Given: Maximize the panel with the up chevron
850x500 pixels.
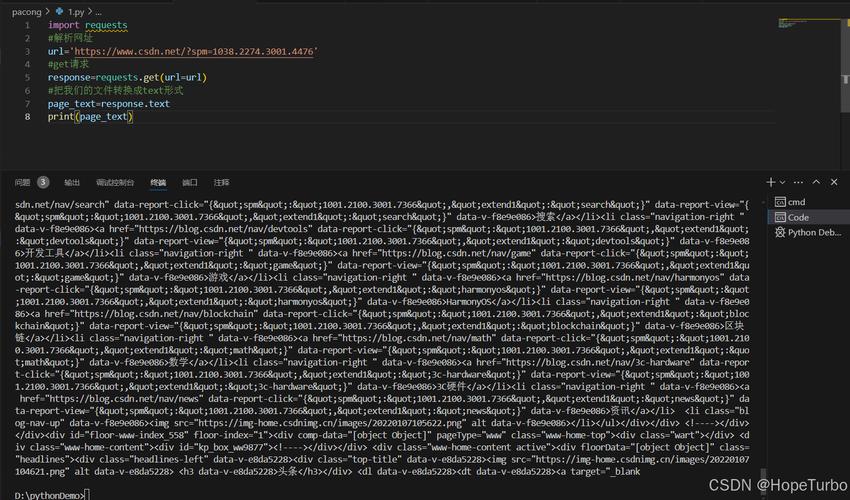Looking at the screenshot, I should [816, 182].
